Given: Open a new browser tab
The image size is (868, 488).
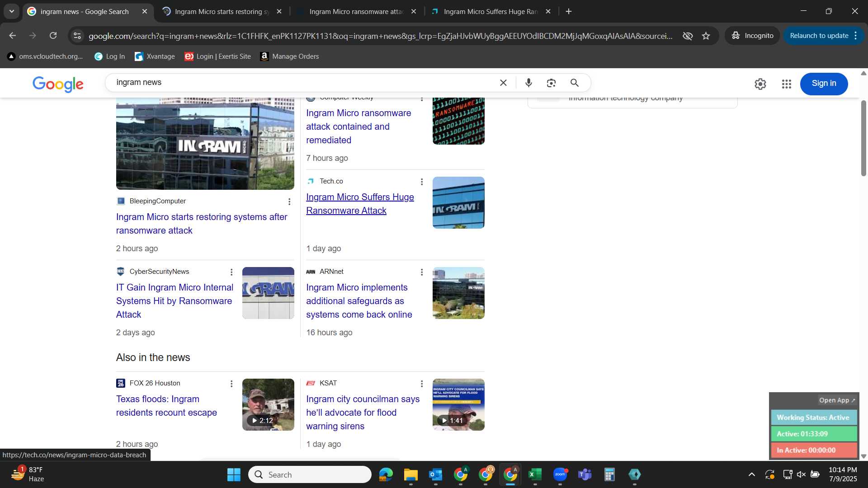Looking at the screenshot, I should 569,11.
